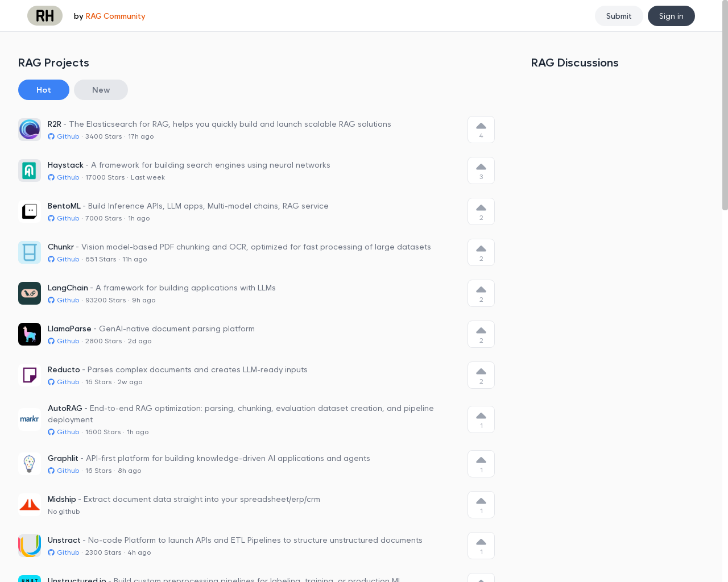Open BentoML's Github link
728x582 pixels.
click(x=64, y=218)
